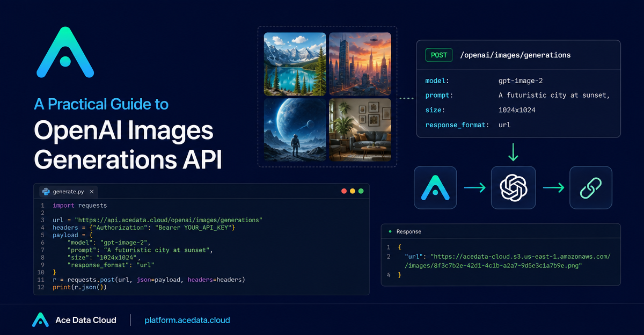Click the print(r.json()) code line

[80, 287]
